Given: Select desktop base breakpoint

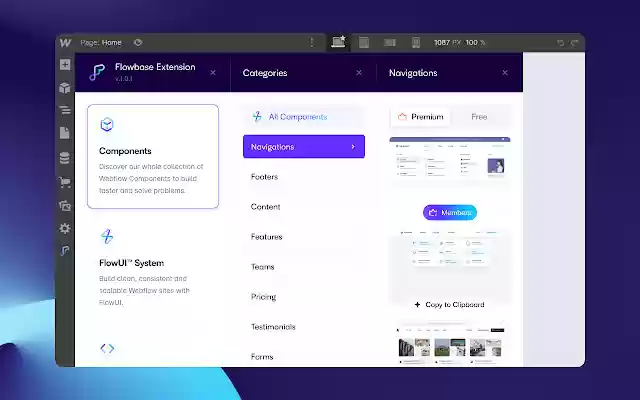Looking at the screenshot, I should pyautogui.click(x=338, y=42).
